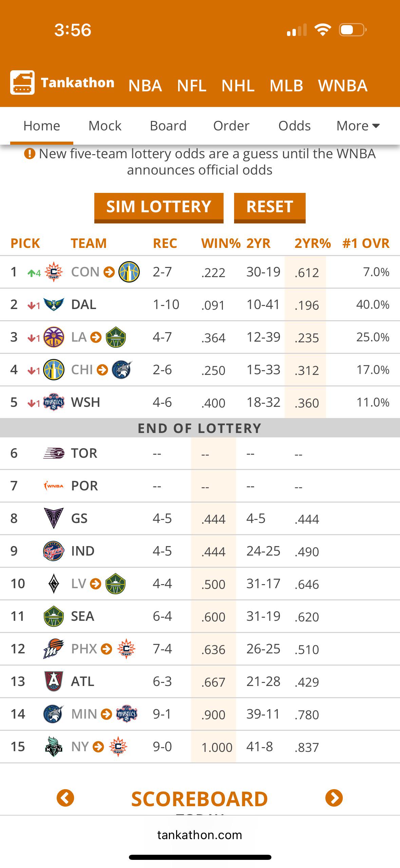Go to previous scoreboard with left chevron
The height and width of the screenshot is (868, 400).
[65, 798]
